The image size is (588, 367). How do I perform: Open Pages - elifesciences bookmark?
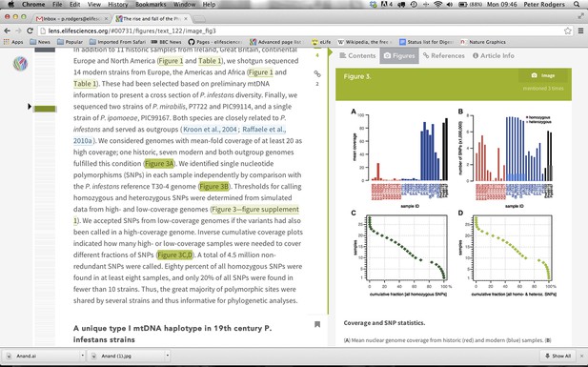[214, 42]
